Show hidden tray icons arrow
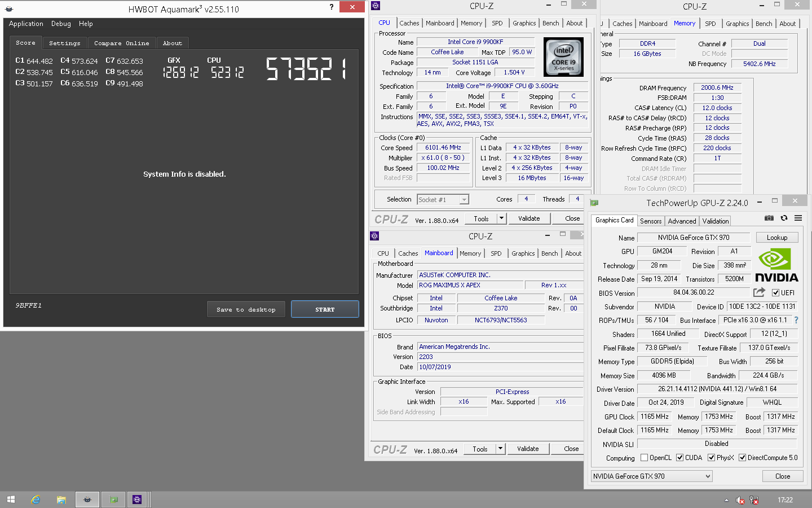 726,500
